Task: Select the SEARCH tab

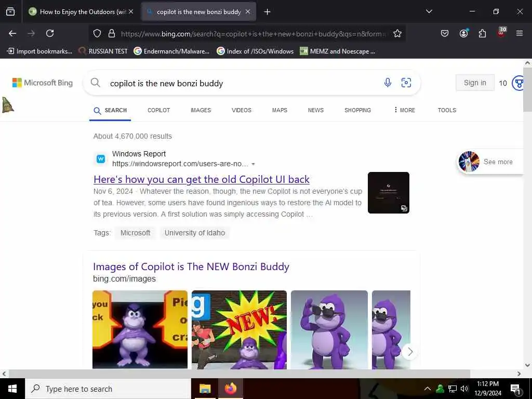Action: click(110, 110)
